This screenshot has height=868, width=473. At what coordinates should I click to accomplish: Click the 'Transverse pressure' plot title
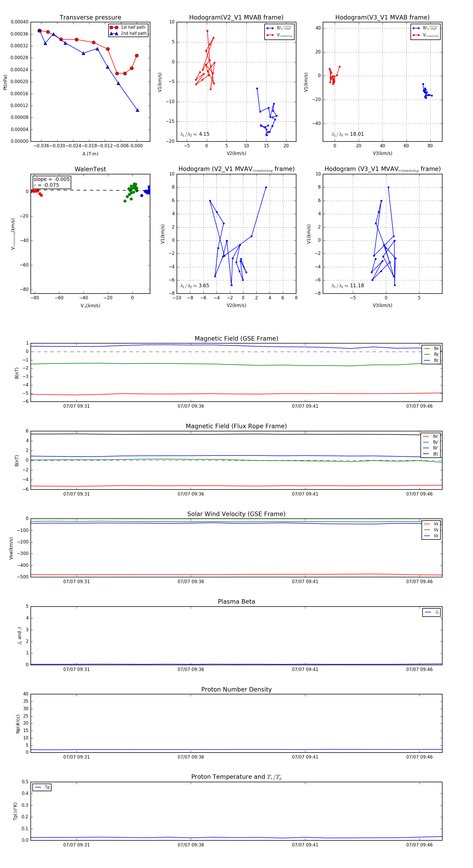(90, 18)
